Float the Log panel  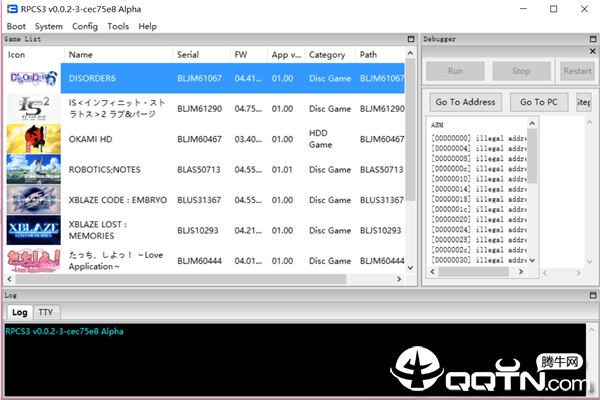coord(593,296)
